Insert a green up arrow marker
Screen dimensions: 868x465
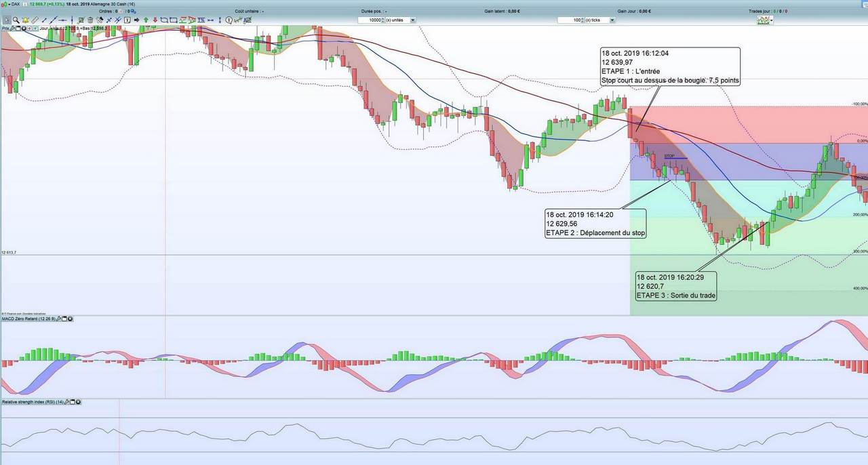[146, 20]
